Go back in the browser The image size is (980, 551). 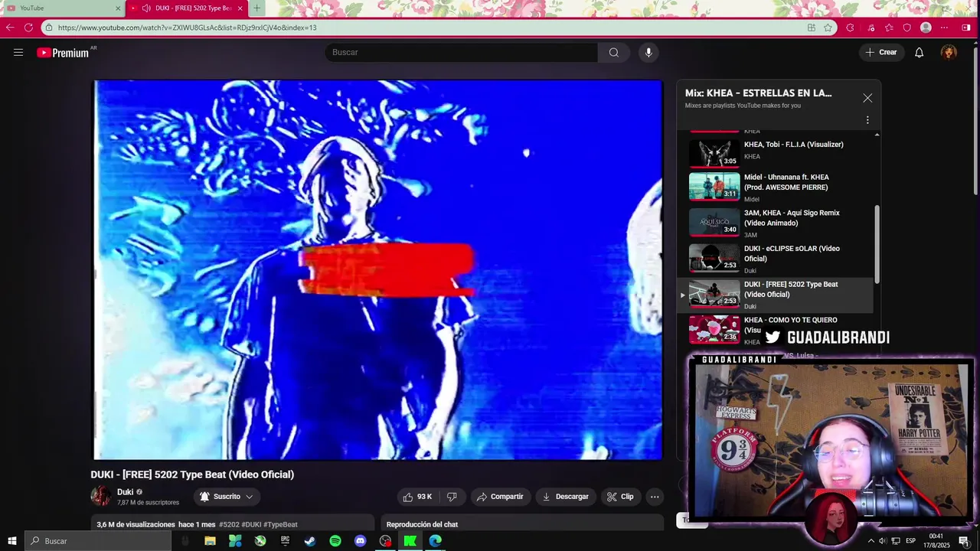click(10, 28)
